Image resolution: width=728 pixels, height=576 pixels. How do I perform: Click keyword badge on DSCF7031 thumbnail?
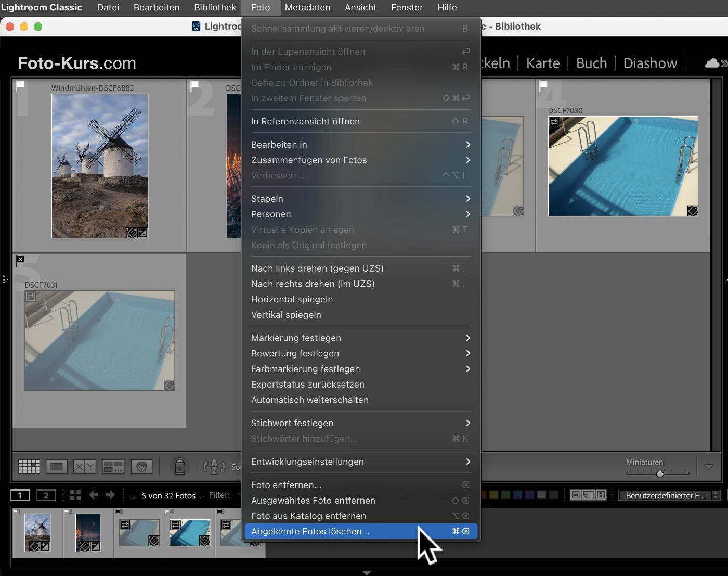(169, 385)
